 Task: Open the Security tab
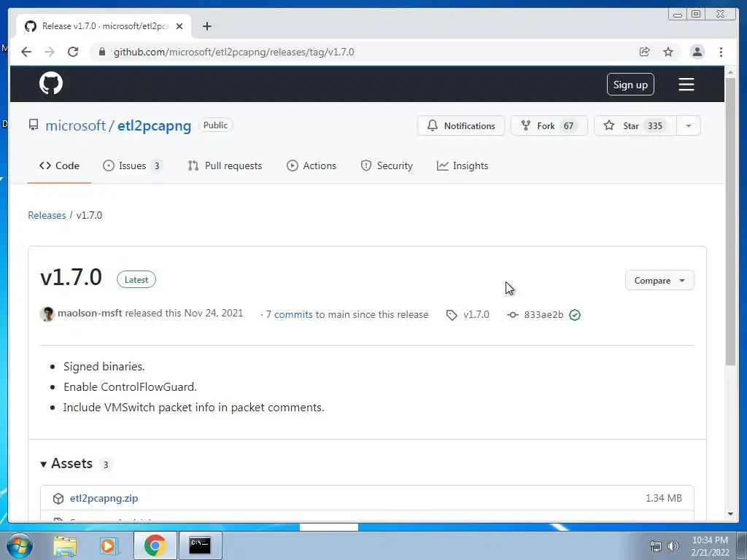(x=387, y=166)
